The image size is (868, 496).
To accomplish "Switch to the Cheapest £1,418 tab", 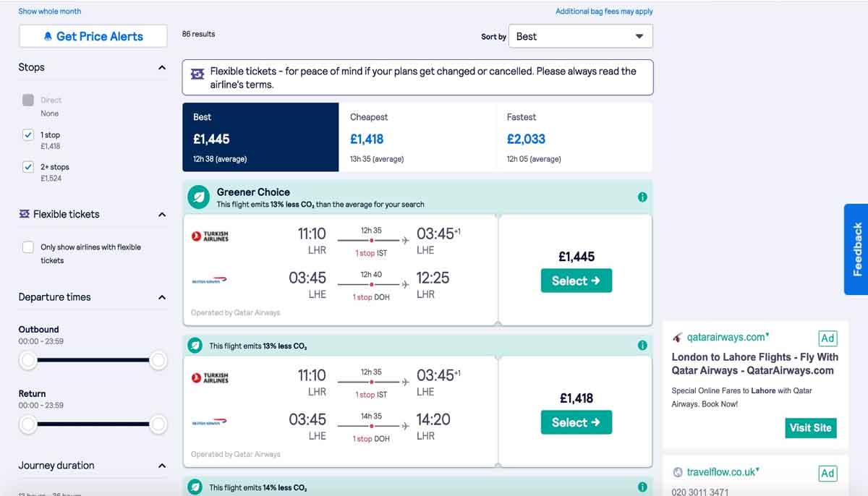I will 417,137.
